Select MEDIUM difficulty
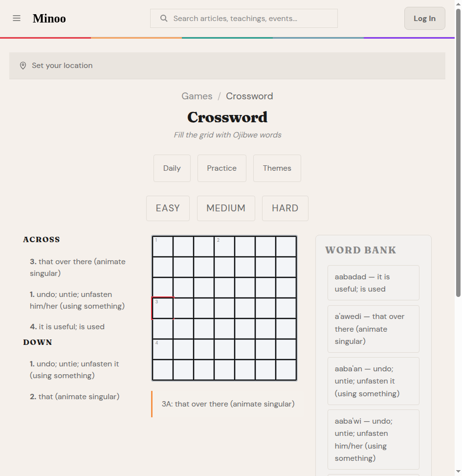The width and height of the screenshot is (462, 476). click(x=226, y=208)
